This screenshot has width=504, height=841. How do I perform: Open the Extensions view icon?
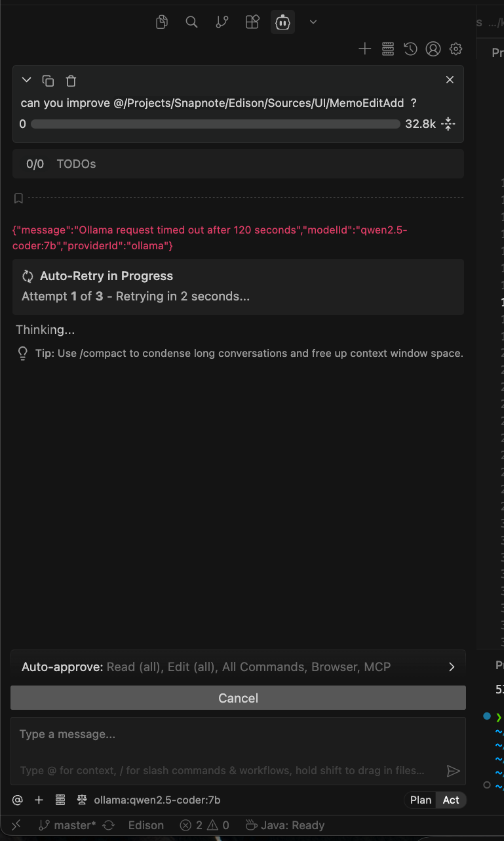pos(252,22)
